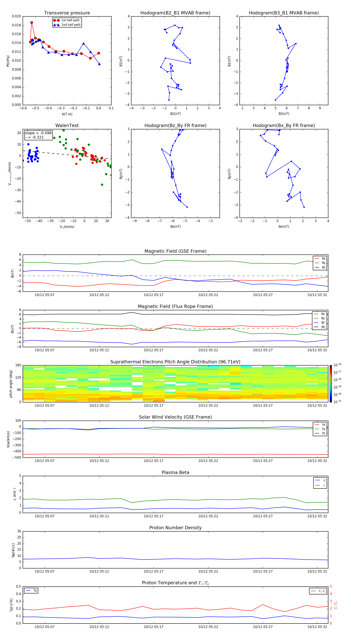
Task: Click the 'B3(nT)' x-axis label
Action: coord(284,114)
